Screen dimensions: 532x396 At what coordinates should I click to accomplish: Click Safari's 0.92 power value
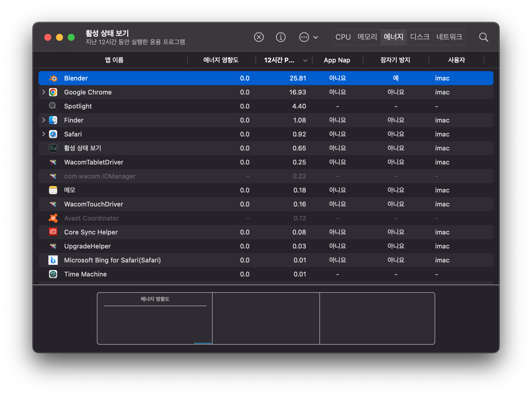pyautogui.click(x=299, y=134)
